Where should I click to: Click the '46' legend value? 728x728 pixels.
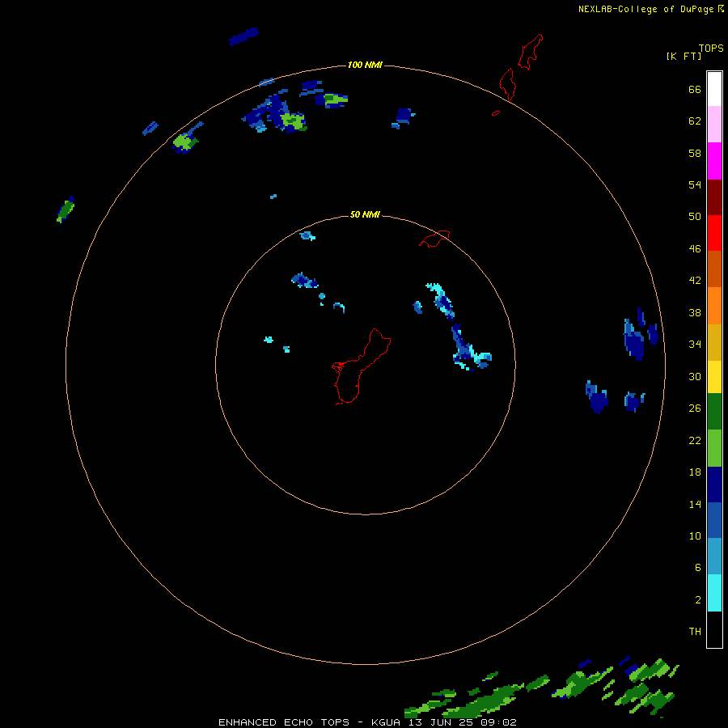pos(695,249)
